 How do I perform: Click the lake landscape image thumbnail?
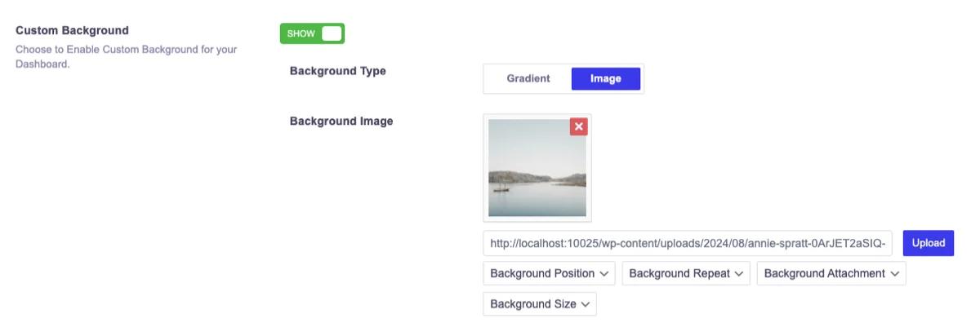click(x=537, y=168)
